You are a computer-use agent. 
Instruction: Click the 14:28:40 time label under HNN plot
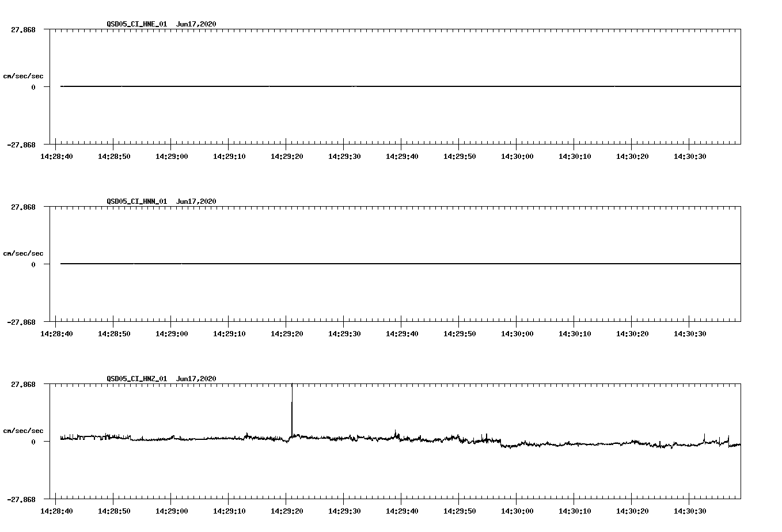click(56, 334)
